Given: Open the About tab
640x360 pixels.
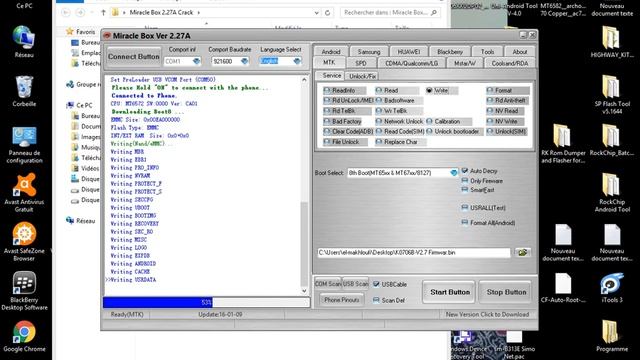Looking at the screenshot, I should [520, 52].
